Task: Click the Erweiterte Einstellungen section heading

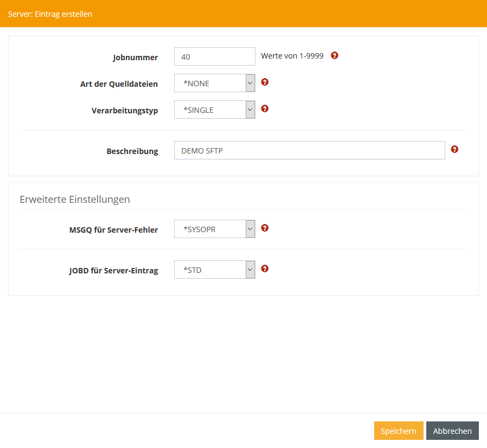Action: 75,199
